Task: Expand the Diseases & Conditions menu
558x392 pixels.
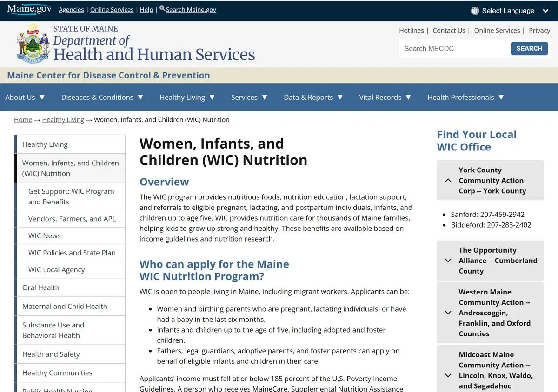Action: click(x=102, y=97)
